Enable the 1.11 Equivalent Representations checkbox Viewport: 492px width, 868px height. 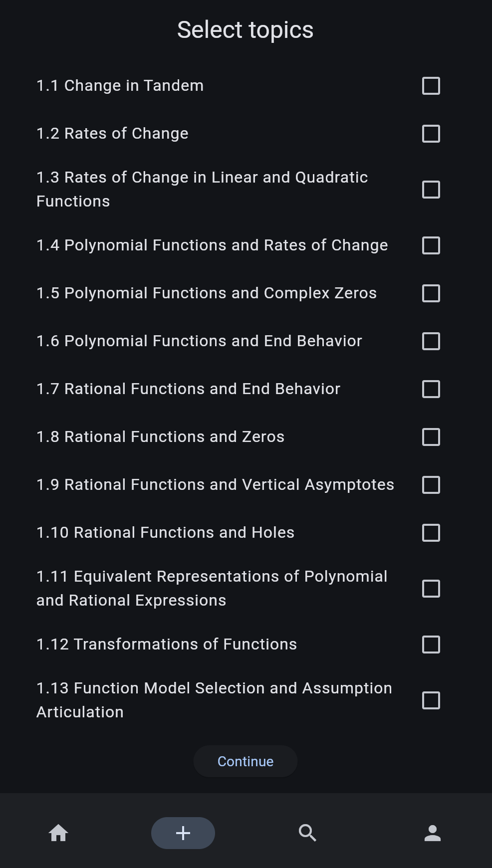click(x=431, y=589)
